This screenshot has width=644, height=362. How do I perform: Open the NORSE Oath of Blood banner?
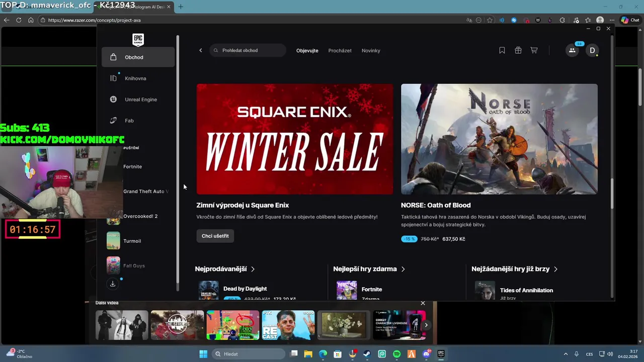pyautogui.click(x=499, y=139)
